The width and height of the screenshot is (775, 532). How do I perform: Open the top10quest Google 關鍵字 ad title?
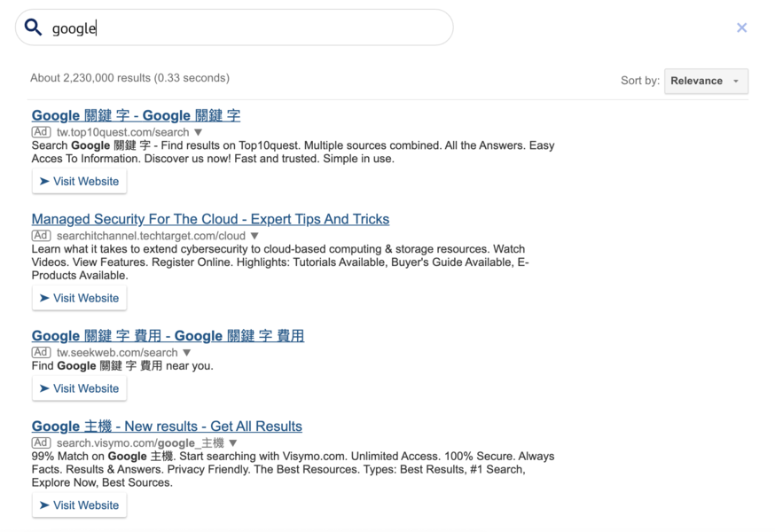136,115
